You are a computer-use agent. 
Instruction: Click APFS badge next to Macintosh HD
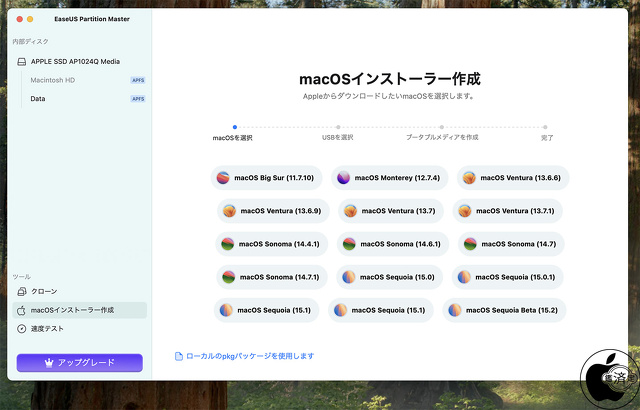pos(138,80)
